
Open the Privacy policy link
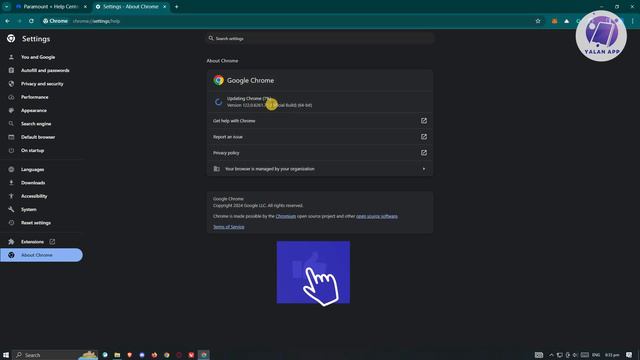[x=320, y=153]
